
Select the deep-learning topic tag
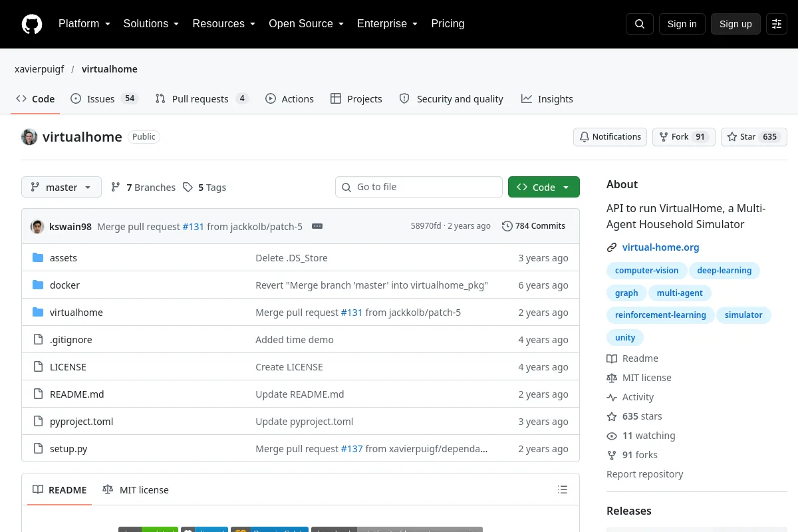pos(724,271)
